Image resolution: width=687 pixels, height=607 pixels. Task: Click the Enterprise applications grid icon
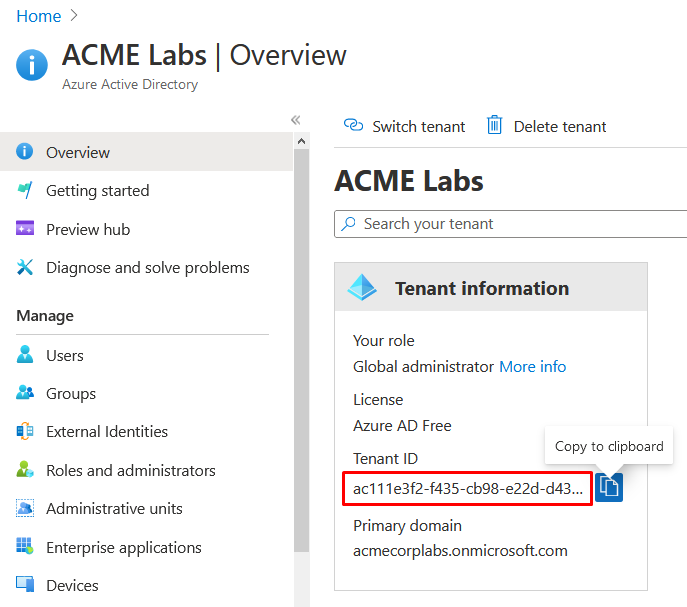point(26,547)
